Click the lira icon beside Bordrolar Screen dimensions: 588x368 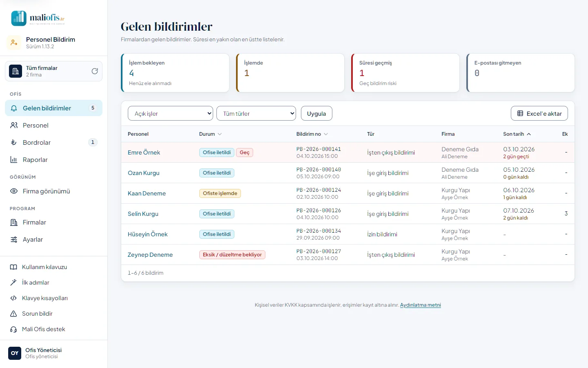(14, 143)
